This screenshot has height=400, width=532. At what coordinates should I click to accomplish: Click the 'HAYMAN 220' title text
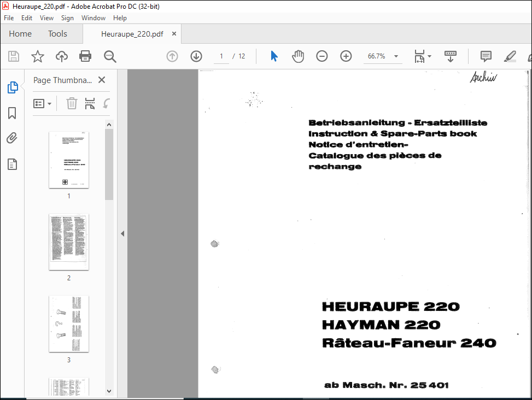(381, 325)
